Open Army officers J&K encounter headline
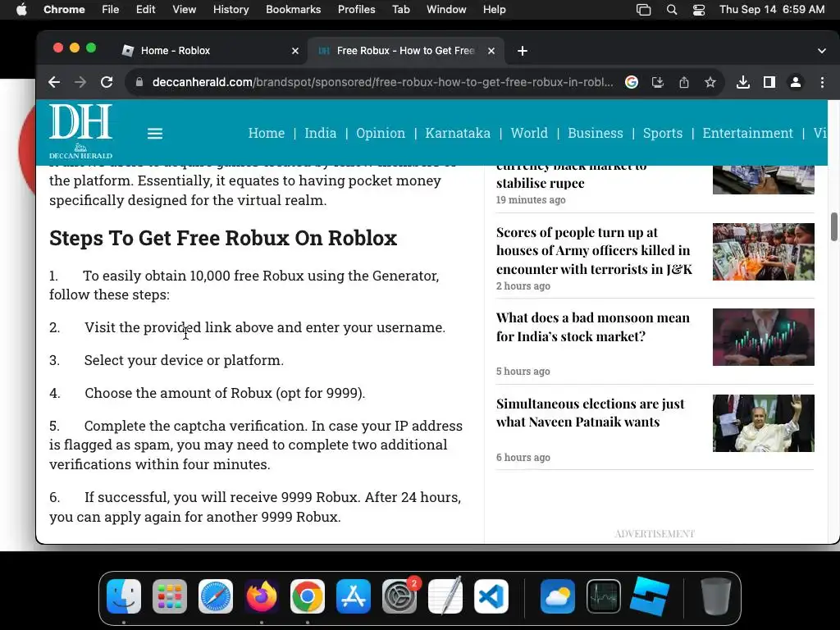This screenshot has height=630, width=840. [594, 251]
